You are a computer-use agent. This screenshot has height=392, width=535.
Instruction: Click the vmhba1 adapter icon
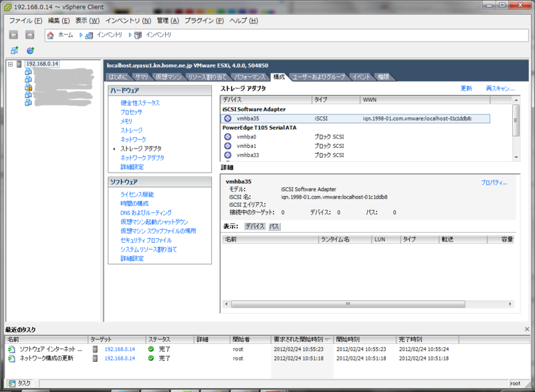(x=227, y=146)
